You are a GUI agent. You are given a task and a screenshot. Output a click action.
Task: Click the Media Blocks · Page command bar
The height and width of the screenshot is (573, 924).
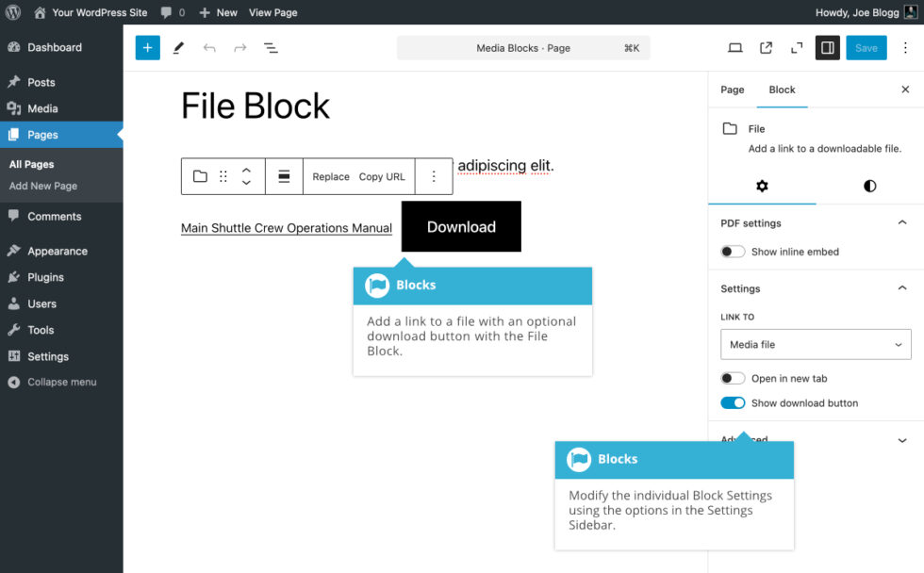(x=523, y=48)
